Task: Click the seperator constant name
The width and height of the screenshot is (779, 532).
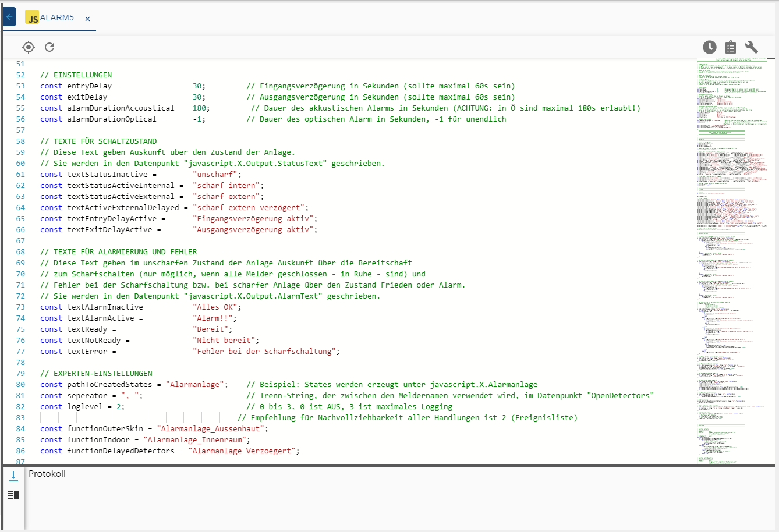Action: (87, 396)
